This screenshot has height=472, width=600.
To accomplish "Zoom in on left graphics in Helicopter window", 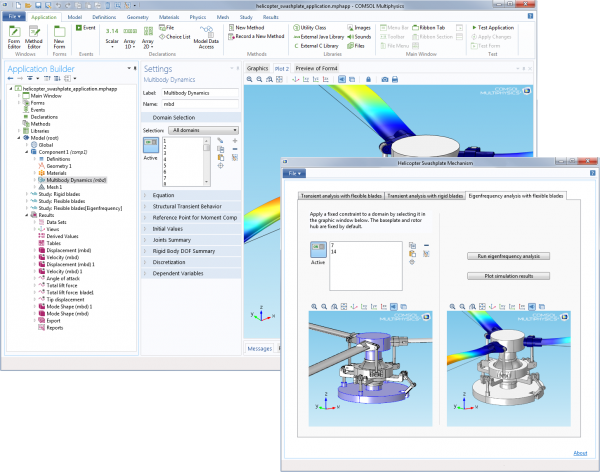I will [x=314, y=307].
